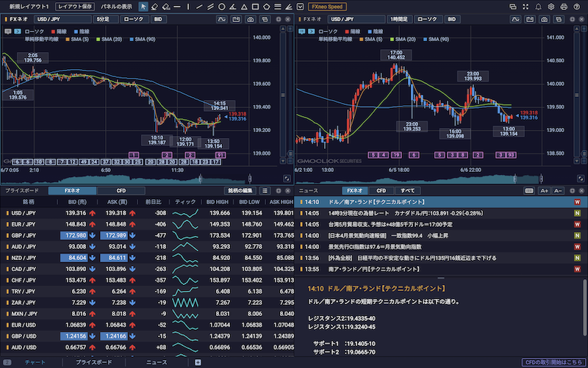Select the triangle drawing tool
The width and height of the screenshot is (588, 368).
(x=244, y=7)
